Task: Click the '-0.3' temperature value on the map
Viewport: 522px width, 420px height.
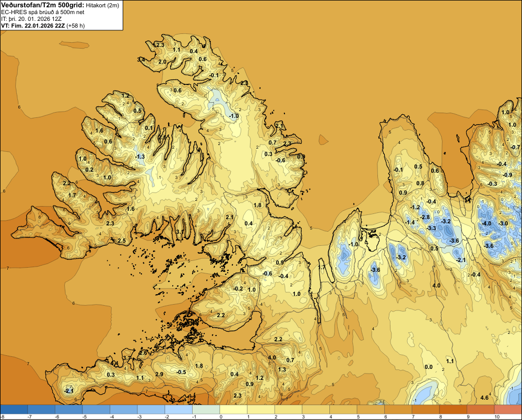Action: click(x=492, y=184)
